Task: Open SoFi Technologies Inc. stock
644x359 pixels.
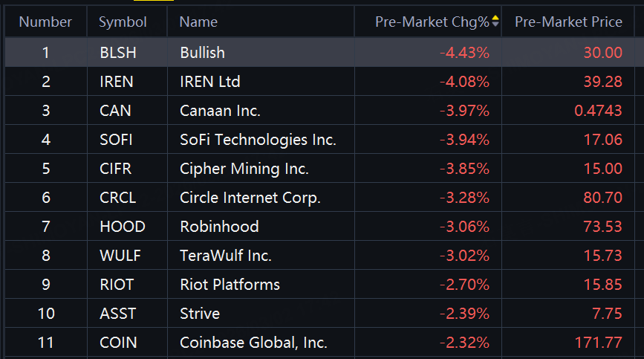Action: [258, 140]
